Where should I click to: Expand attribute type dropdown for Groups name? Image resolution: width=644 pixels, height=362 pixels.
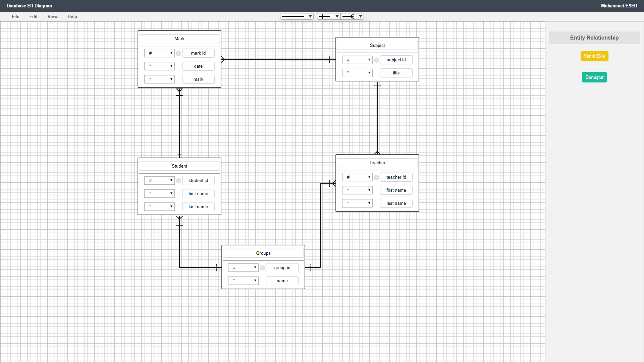[x=243, y=281]
